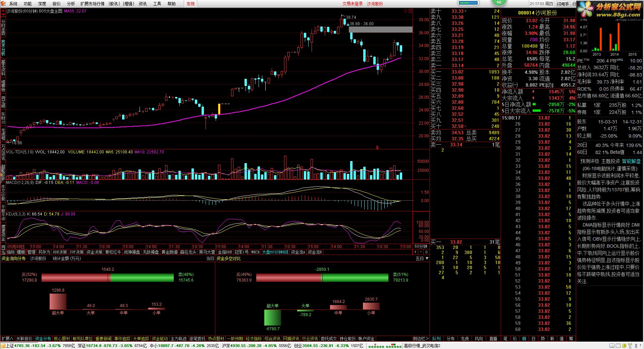The height and width of the screenshot is (349, 644).
Task: Click the square icon above the chart
Action: coord(410,11)
